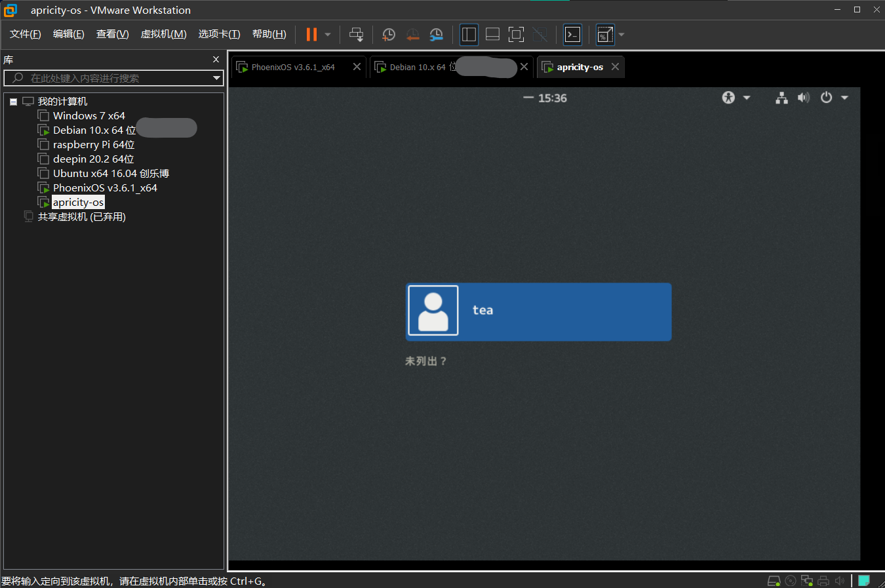Collapse the 我的计算机 tree node

[x=13, y=102]
